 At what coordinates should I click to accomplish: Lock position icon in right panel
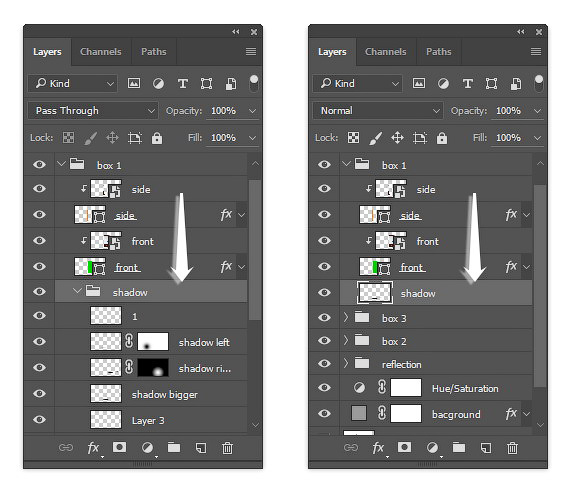[397, 138]
